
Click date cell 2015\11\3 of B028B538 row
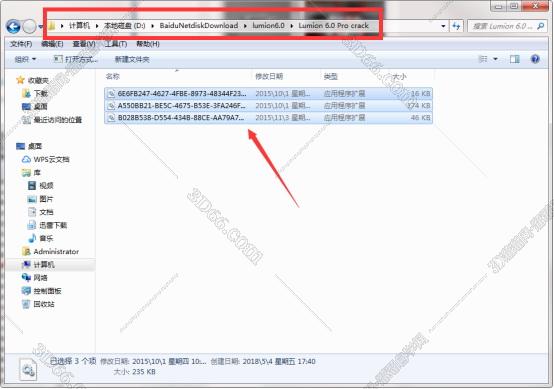pyautogui.click(x=283, y=118)
